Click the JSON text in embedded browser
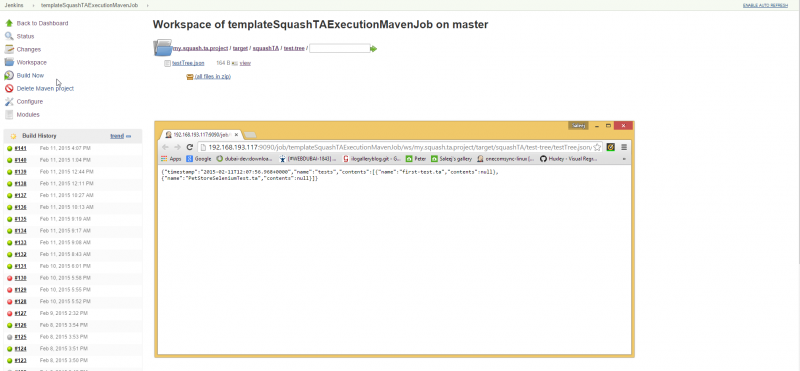This screenshot has height=371, width=800. [x=329, y=175]
